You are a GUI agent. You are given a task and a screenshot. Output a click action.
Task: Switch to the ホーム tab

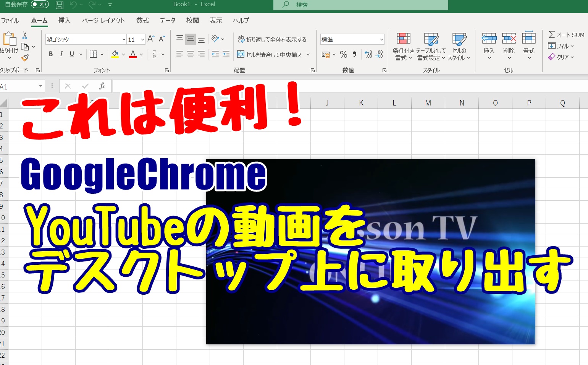[39, 21]
